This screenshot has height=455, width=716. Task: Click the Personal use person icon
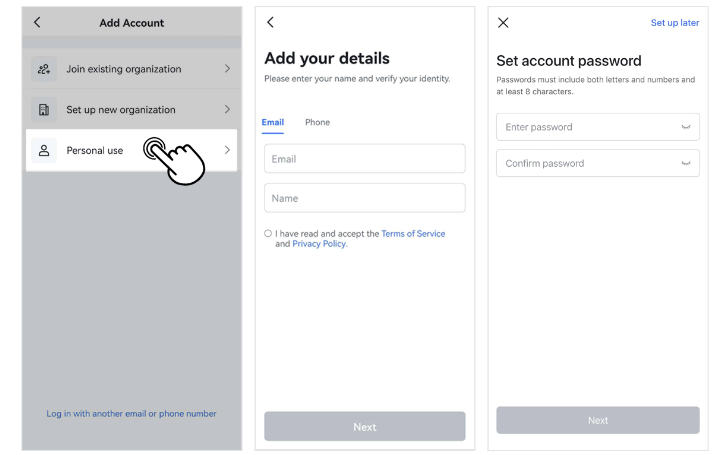[43, 150]
